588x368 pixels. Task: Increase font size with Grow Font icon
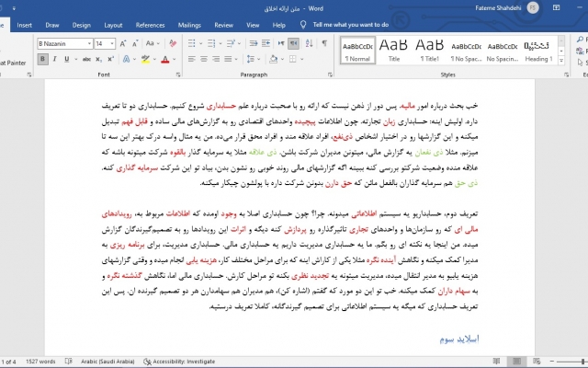pyautogui.click(x=123, y=43)
